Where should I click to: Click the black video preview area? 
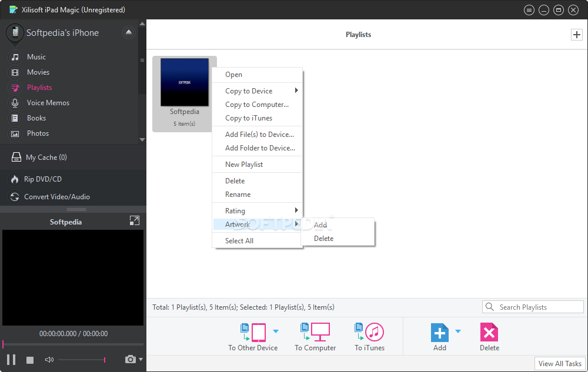pos(73,277)
